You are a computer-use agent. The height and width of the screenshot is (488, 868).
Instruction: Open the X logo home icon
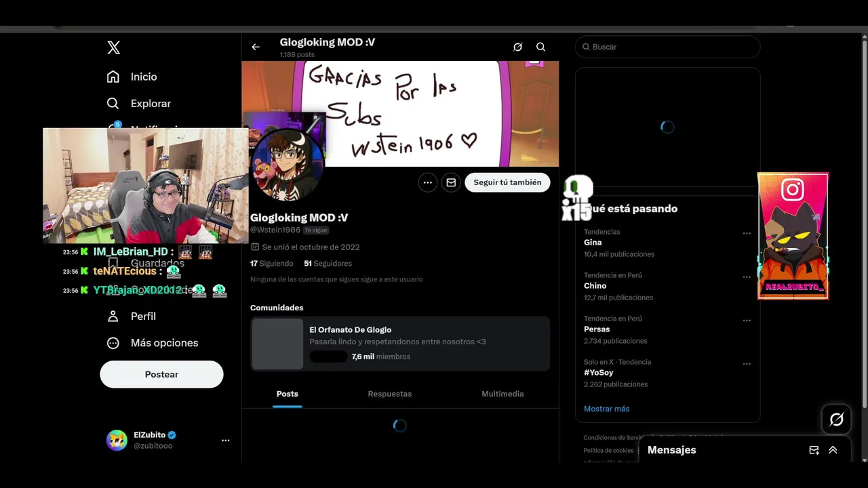pos(113,47)
